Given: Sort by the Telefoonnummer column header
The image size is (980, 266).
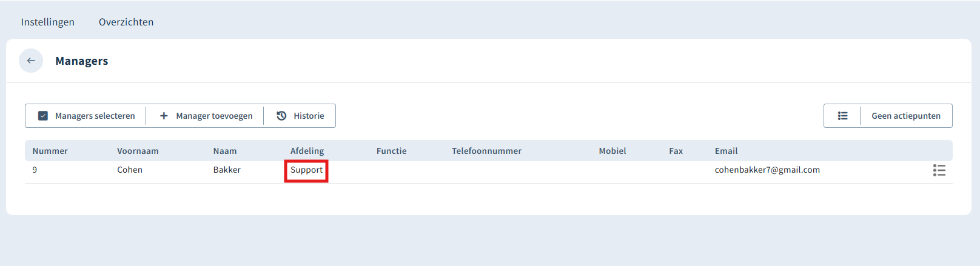Looking at the screenshot, I should coord(486,151).
